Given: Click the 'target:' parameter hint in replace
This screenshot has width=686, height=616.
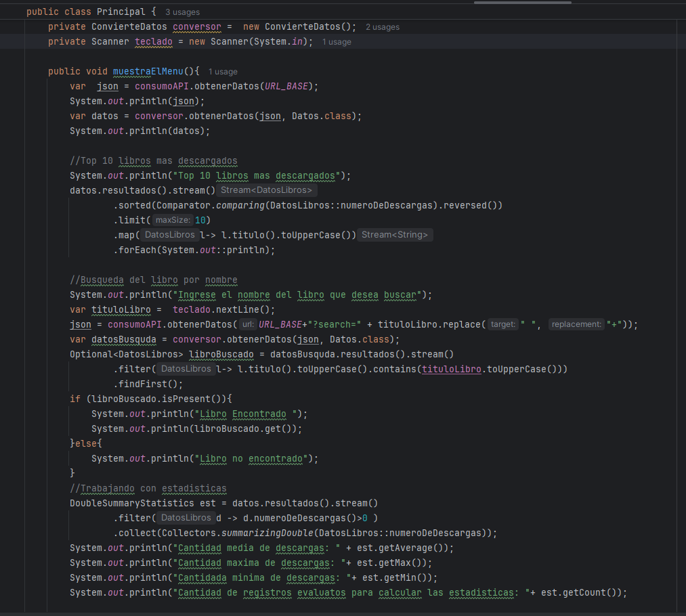Looking at the screenshot, I should click(x=502, y=324).
